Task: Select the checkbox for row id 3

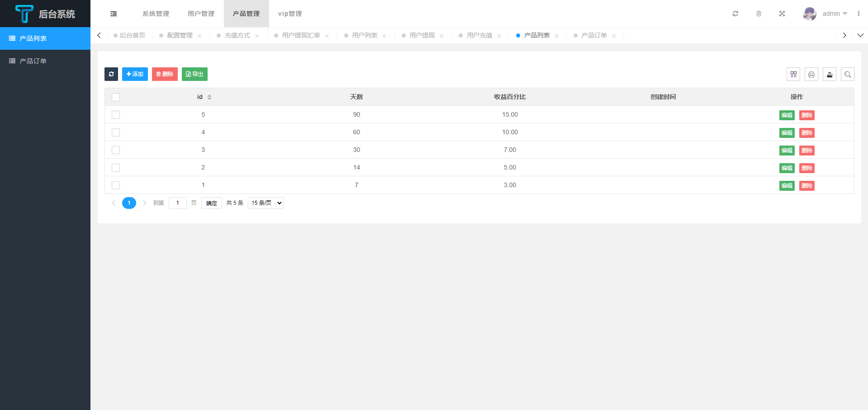Action: click(116, 150)
